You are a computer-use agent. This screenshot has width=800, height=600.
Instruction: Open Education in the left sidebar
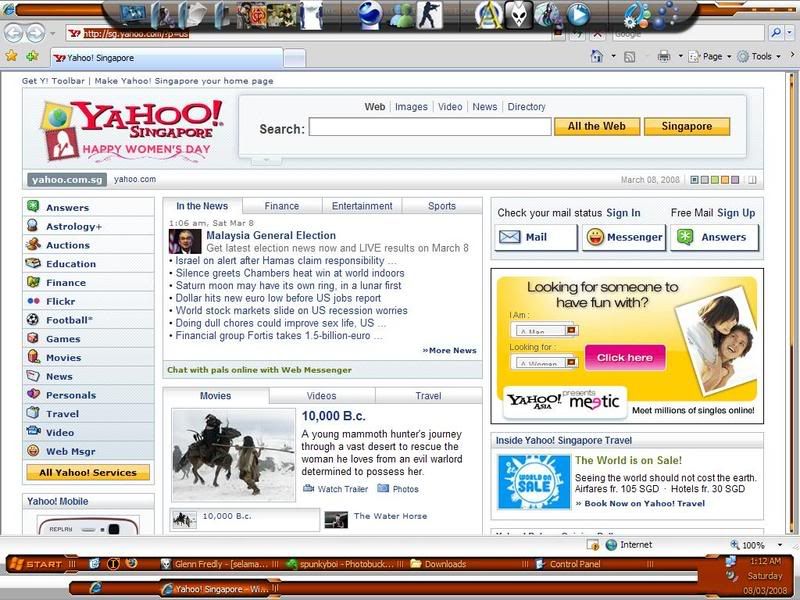tap(71, 264)
